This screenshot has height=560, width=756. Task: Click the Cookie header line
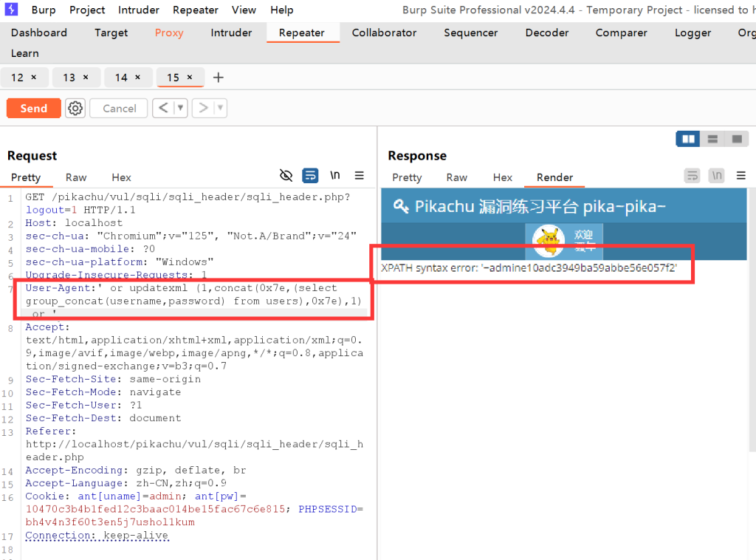click(194, 509)
